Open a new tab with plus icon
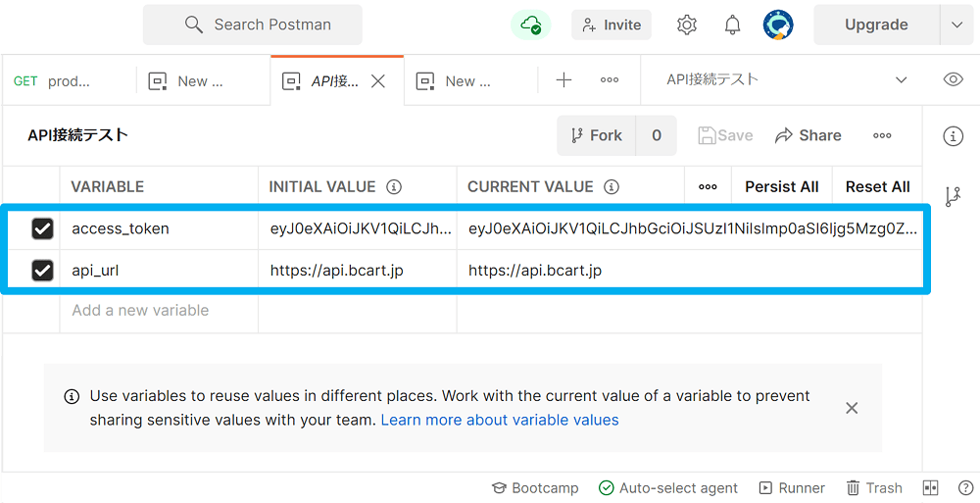This screenshot has width=980, height=503. tap(563, 80)
